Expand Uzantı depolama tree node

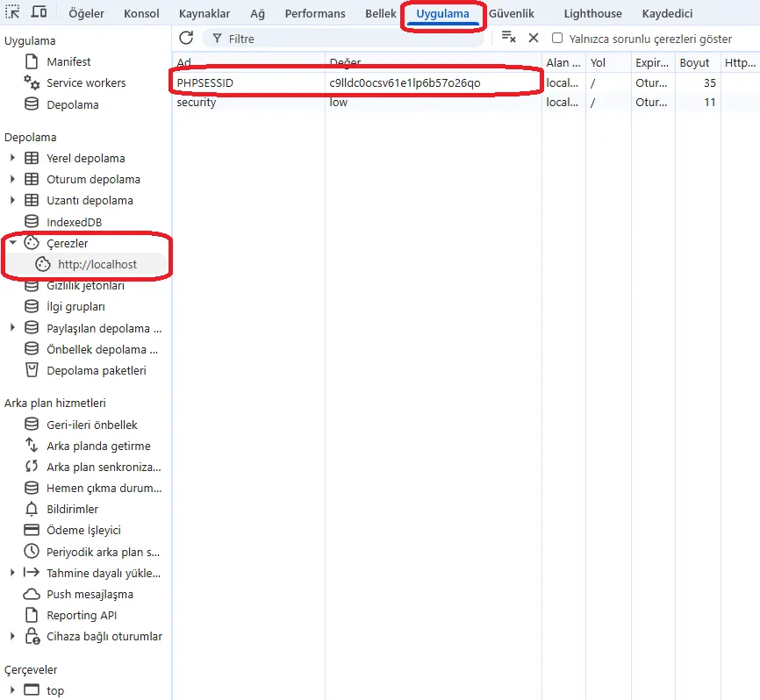[12, 200]
